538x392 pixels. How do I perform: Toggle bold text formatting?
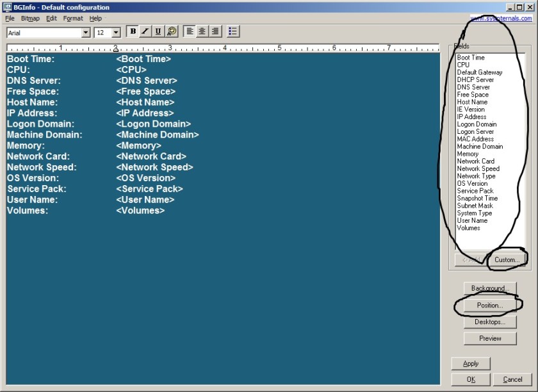[x=133, y=31]
